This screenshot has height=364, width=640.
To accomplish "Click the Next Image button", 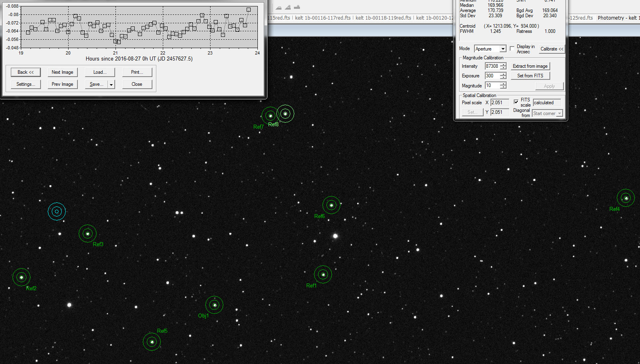I will coord(62,72).
